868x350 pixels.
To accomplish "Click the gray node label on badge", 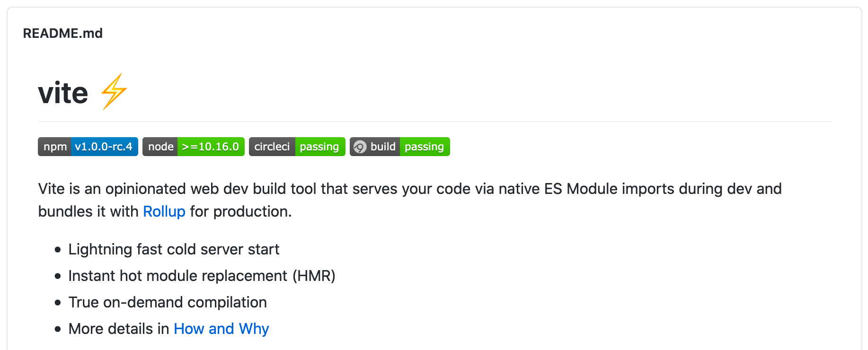I will point(160,147).
